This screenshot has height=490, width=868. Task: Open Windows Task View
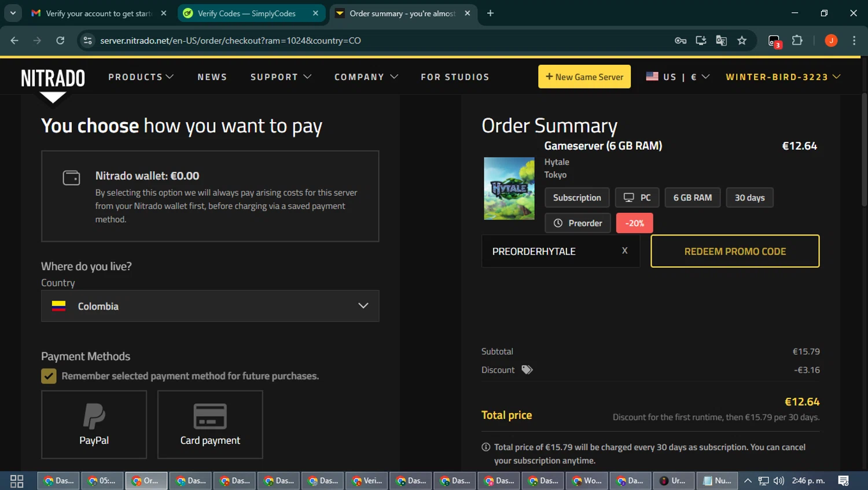pos(17,481)
